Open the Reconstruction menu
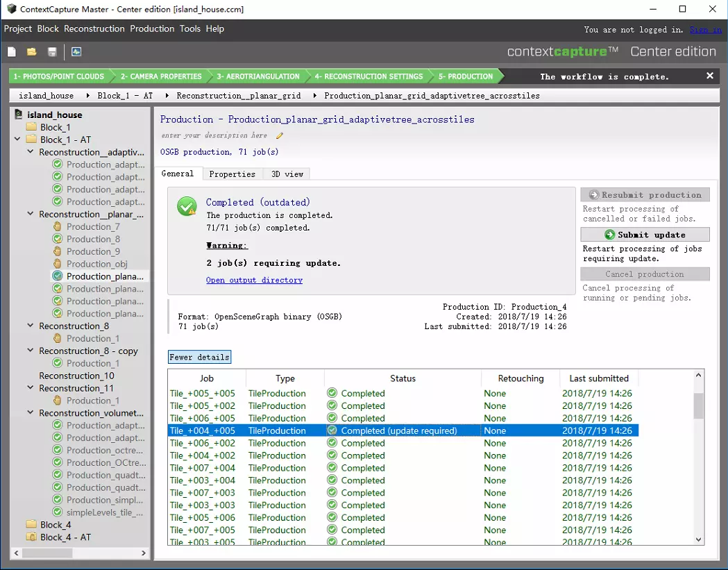Screen dimensions: 728x570 pyautogui.click(x=94, y=28)
